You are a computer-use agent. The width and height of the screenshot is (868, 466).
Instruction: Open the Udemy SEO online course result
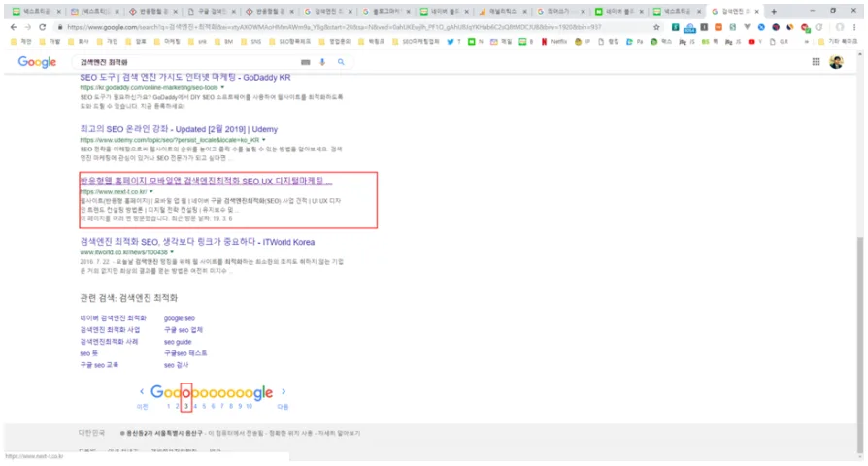pos(178,129)
